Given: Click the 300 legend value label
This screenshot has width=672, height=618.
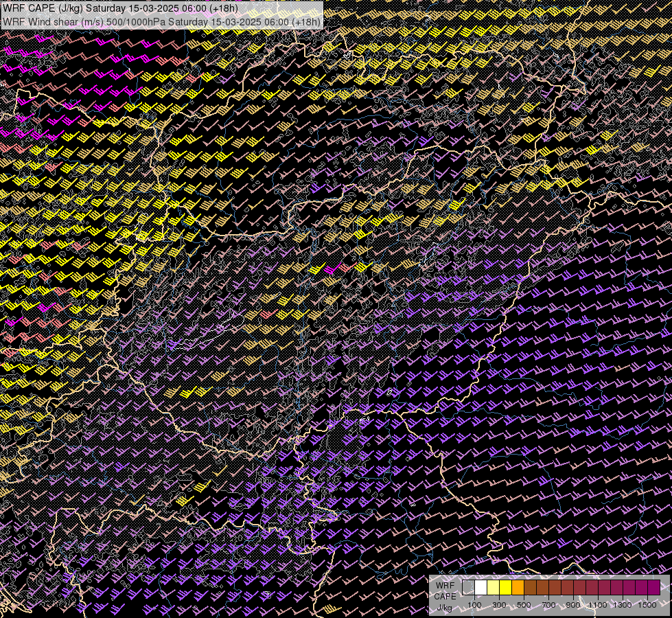Looking at the screenshot, I should pyautogui.click(x=499, y=605).
